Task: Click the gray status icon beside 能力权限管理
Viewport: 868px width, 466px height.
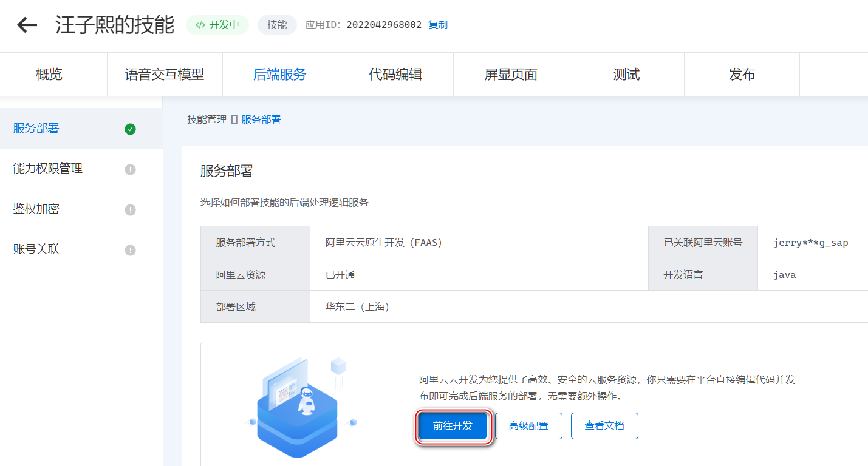Action: 130,169
